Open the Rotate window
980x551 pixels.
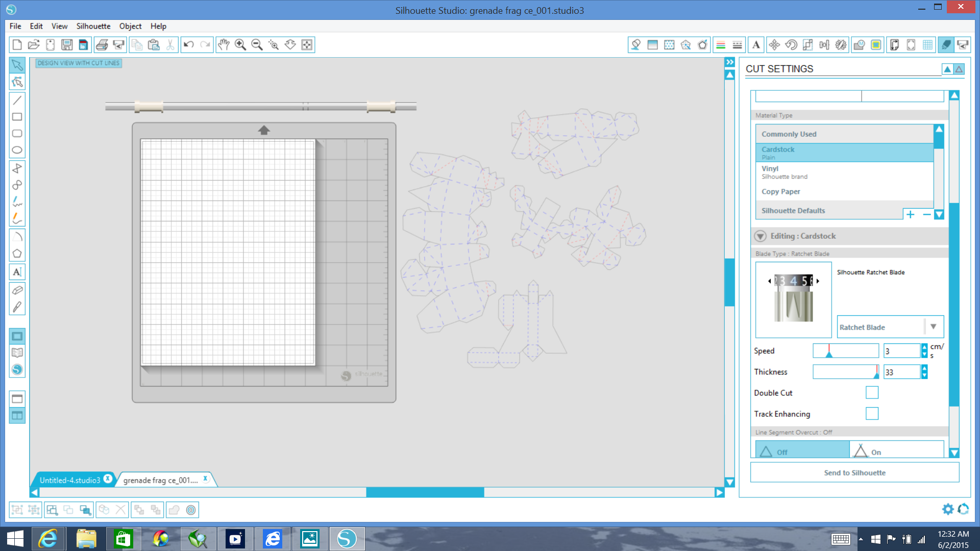(x=791, y=45)
